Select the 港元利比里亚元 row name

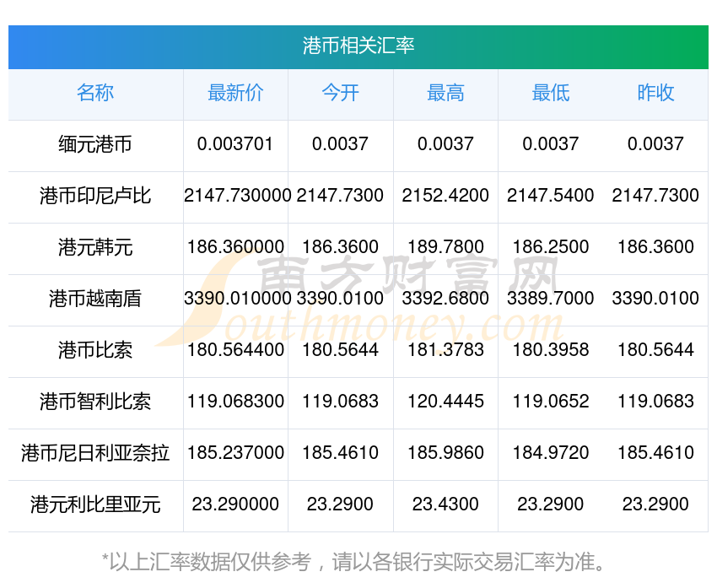[x=95, y=504]
